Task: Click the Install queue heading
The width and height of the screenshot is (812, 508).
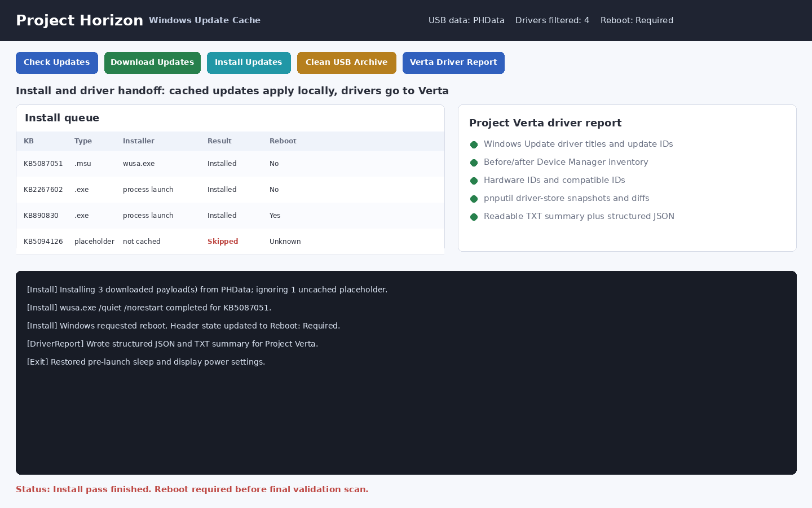Action: coord(62,118)
